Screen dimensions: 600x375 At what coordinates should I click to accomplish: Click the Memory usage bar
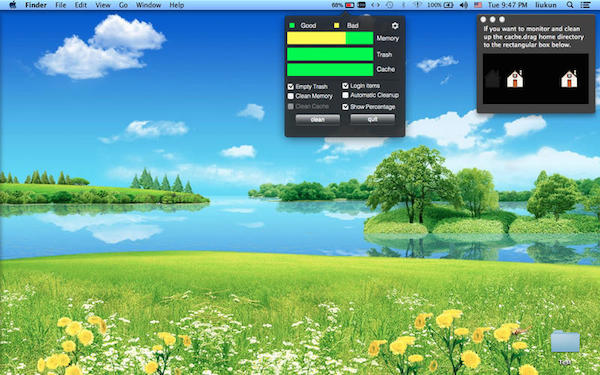[330, 38]
